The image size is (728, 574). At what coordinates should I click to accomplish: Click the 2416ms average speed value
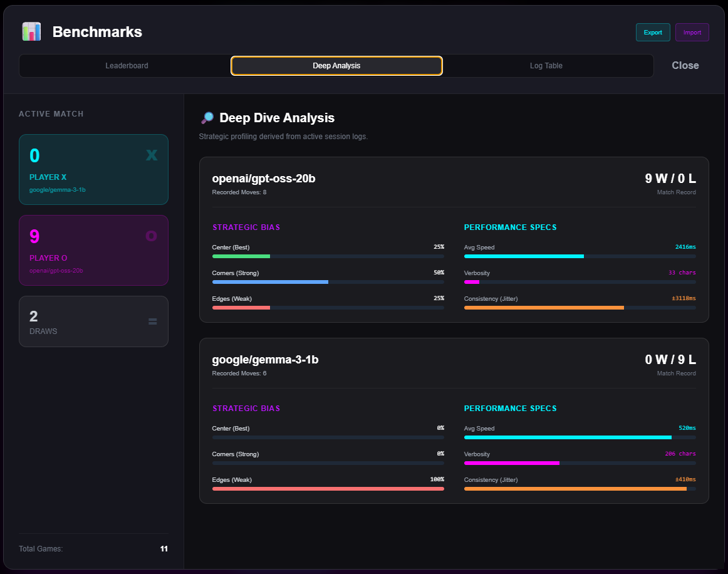point(685,247)
